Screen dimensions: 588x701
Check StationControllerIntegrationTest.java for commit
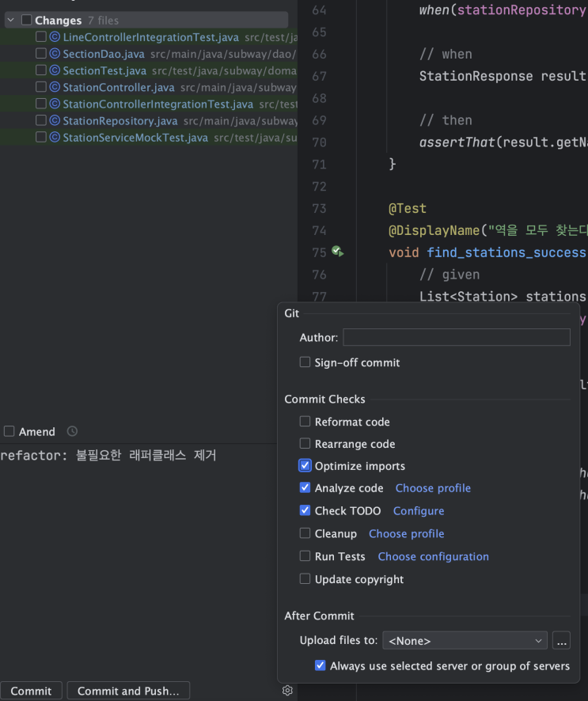pyautogui.click(x=40, y=104)
